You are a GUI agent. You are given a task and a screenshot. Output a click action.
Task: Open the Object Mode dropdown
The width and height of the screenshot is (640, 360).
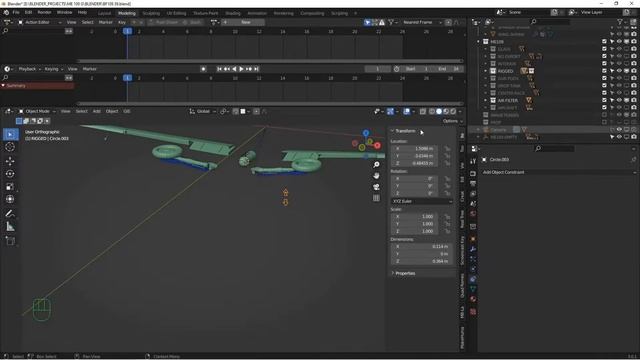(x=37, y=111)
